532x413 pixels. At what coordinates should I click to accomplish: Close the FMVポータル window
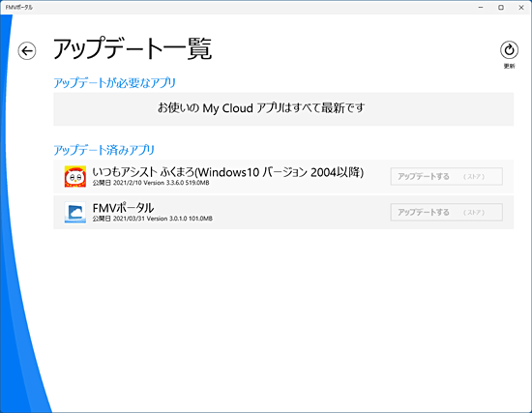[x=521, y=8]
